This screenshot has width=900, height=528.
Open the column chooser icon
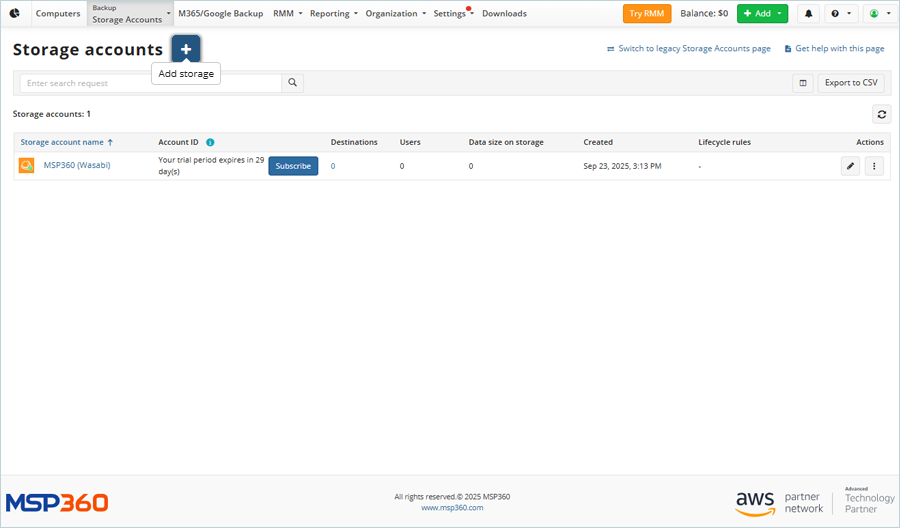click(x=802, y=83)
